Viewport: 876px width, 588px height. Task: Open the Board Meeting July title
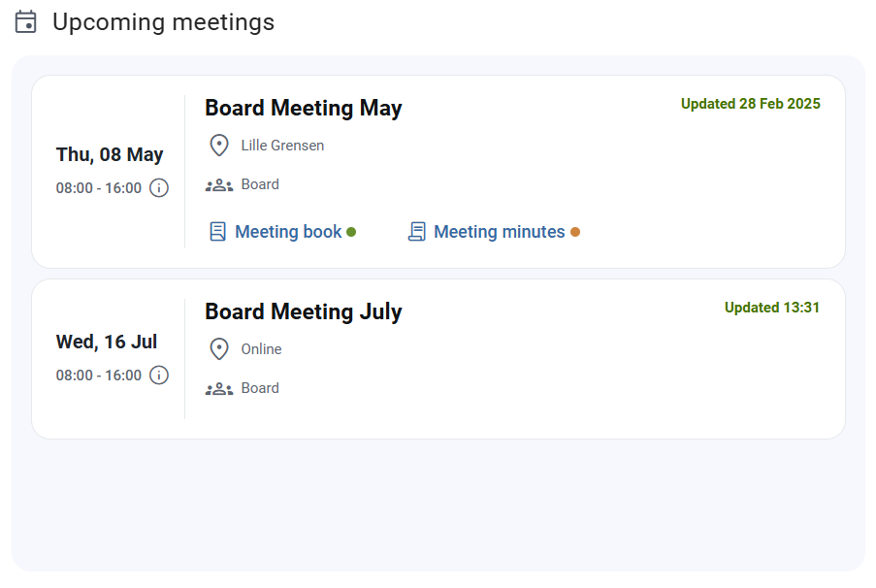point(304,311)
